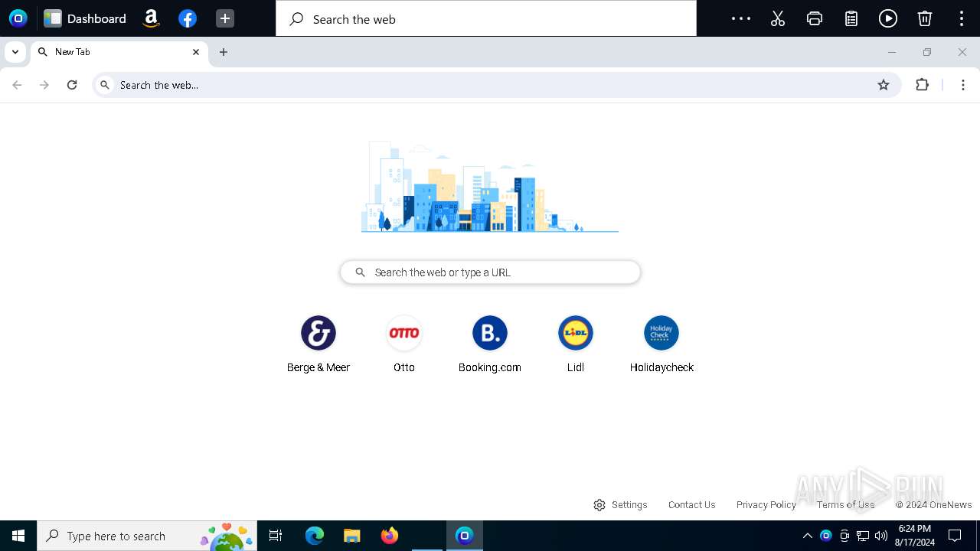Image resolution: width=980 pixels, height=551 pixels.
Task: Open Task View on the taskbar
Action: tap(276, 536)
